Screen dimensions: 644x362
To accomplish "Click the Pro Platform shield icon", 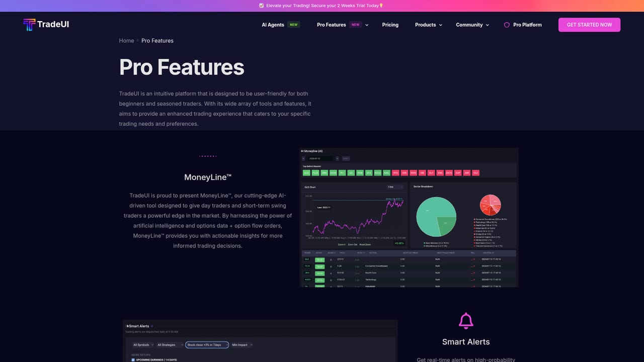I will 507,25.
